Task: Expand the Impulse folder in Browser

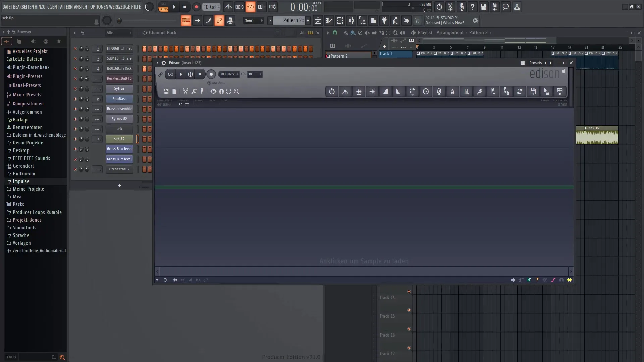Action: [21, 181]
